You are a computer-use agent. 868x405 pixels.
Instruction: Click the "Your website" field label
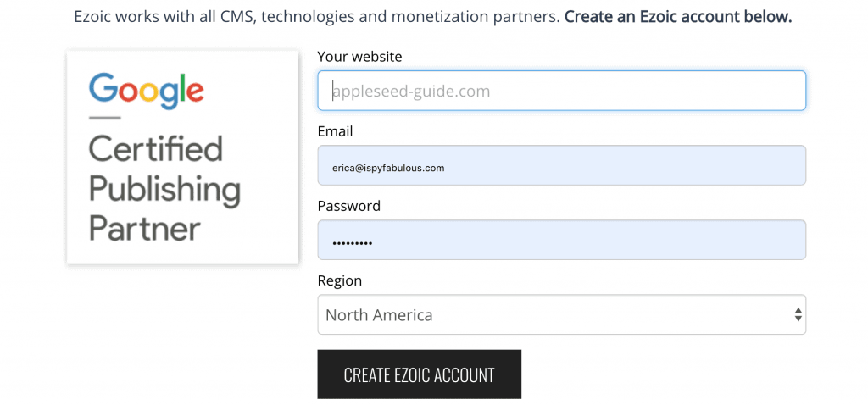click(x=359, y=57)
